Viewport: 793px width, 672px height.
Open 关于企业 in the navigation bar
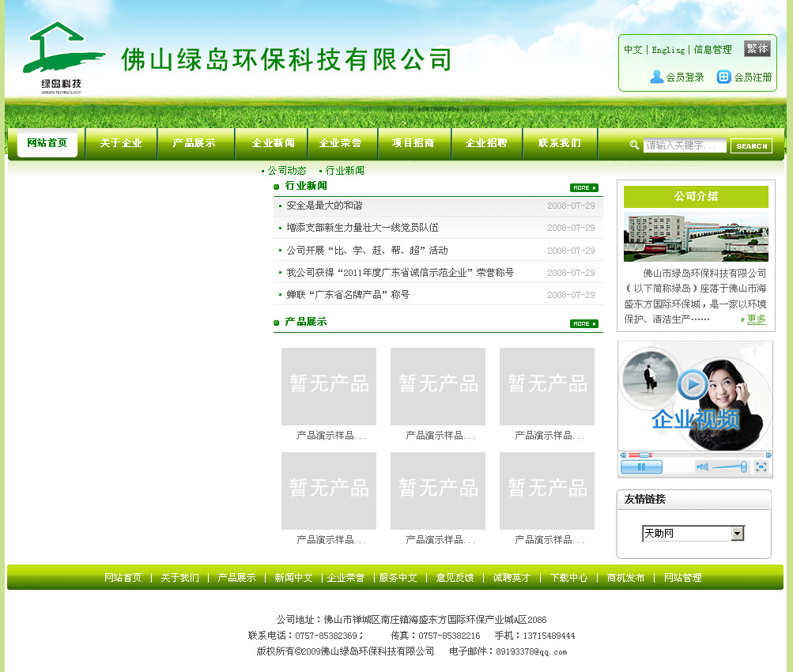pyautogui.click(x=121, y=143)
